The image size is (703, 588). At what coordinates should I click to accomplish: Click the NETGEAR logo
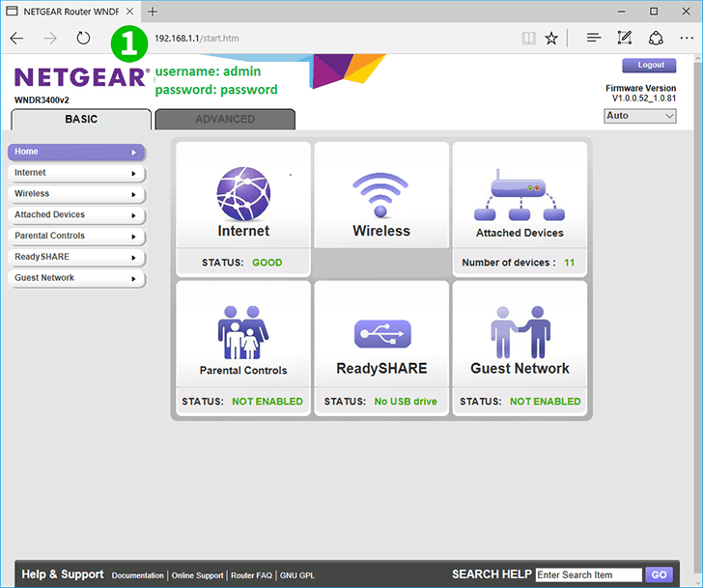pos(82,77)
